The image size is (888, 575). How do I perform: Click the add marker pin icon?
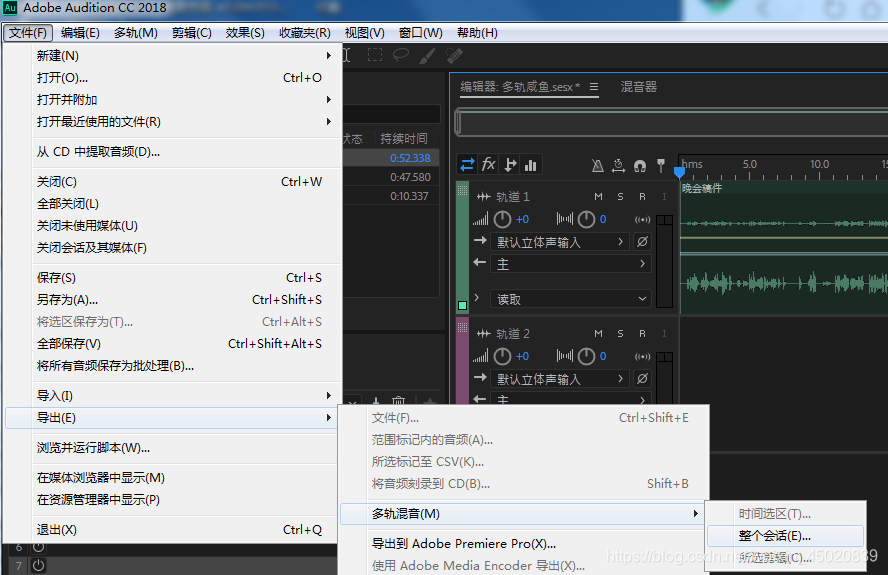660,165
